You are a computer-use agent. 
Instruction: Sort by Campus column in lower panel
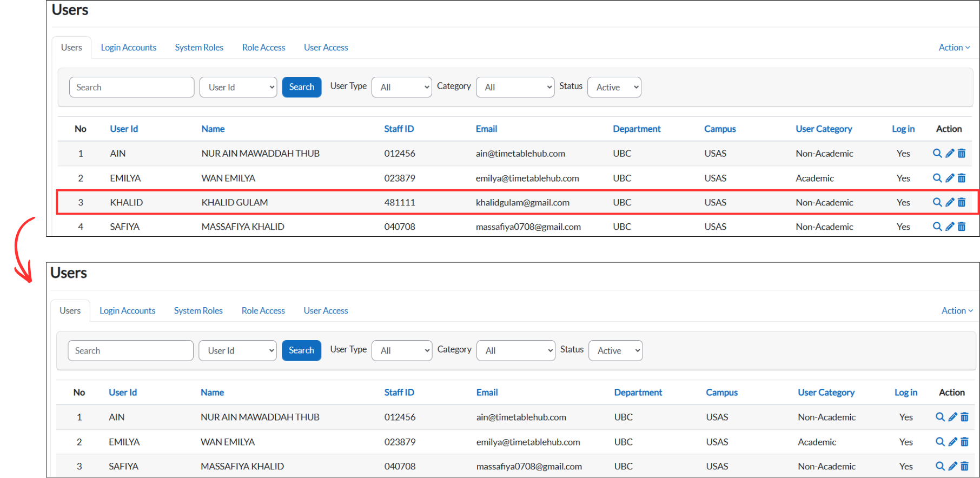point(722,393)
